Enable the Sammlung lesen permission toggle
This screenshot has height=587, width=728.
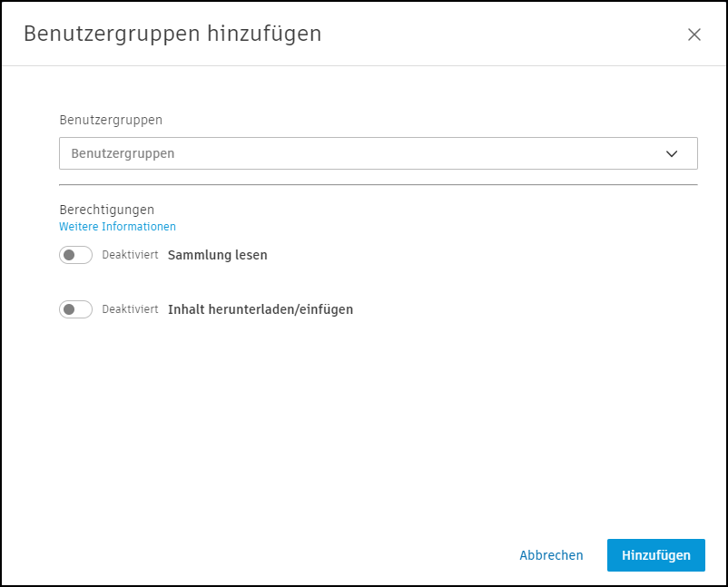(x=75, y=255)
